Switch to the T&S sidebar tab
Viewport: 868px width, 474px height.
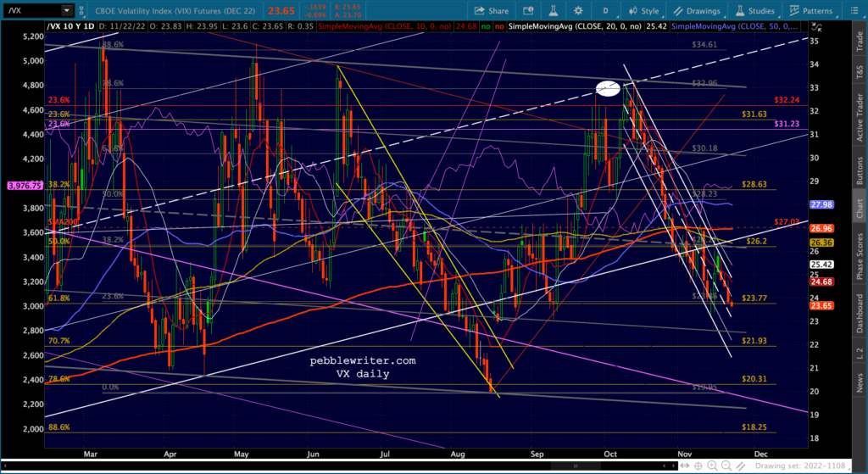[860, 72]
